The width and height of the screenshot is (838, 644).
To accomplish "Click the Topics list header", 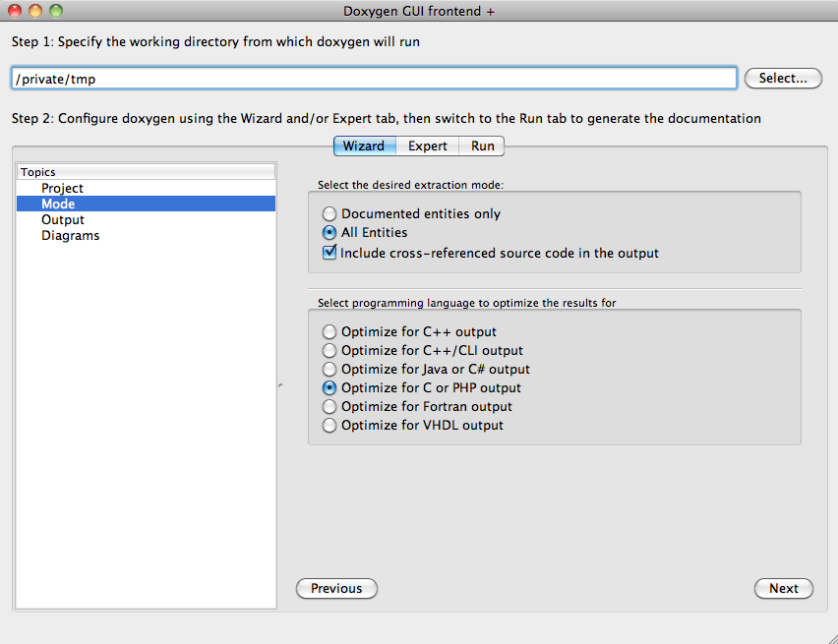I will pos(146,172).
